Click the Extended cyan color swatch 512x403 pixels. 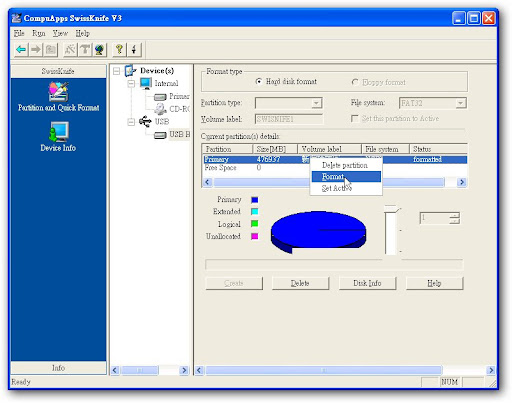pos(255,212)
